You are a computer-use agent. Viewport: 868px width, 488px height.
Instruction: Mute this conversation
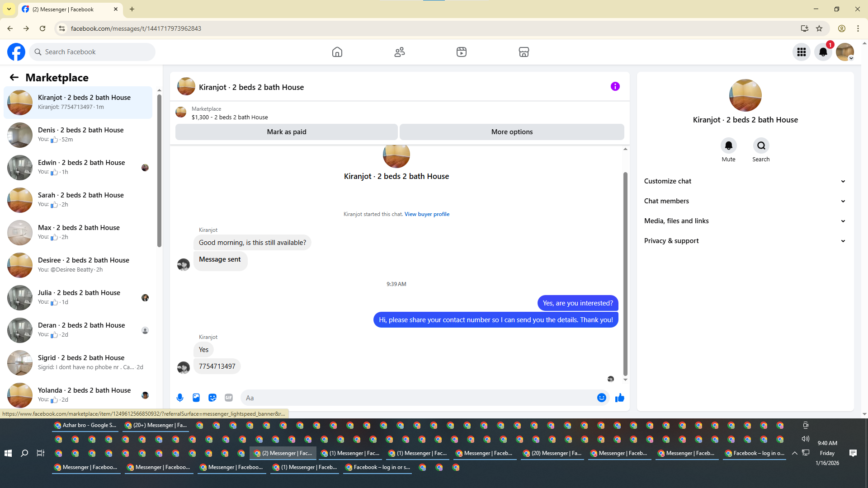728,145
